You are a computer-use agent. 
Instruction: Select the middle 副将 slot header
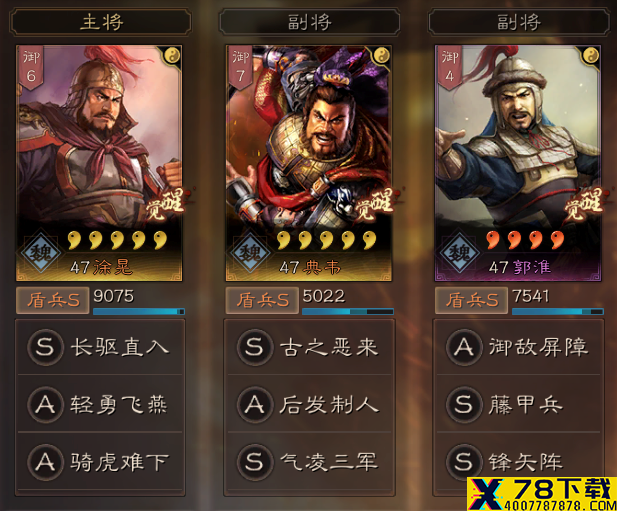[x=309, y=22]
